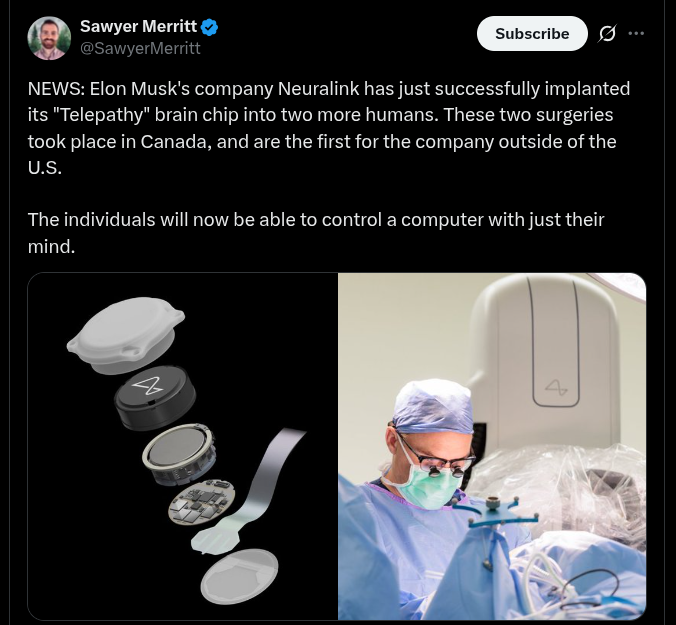Screen dimensions: 676x625
Task: Open the three-dot more options menu
Action: click(636, 33)
